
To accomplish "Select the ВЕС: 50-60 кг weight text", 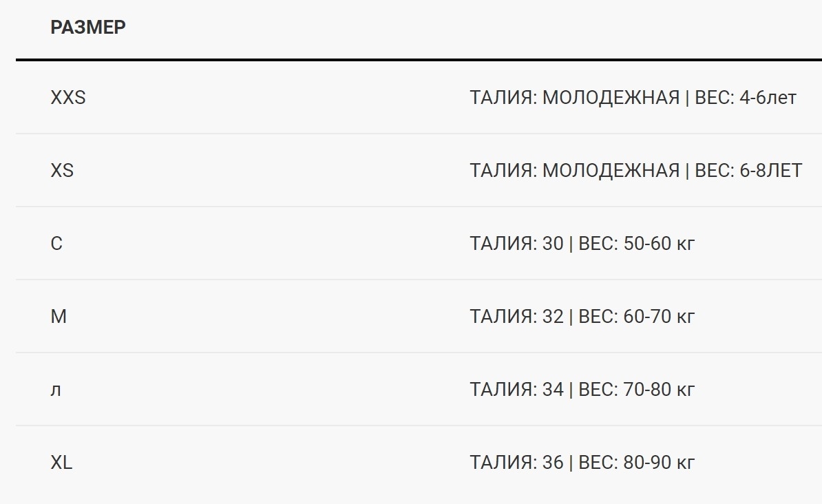I will (637, 244).
